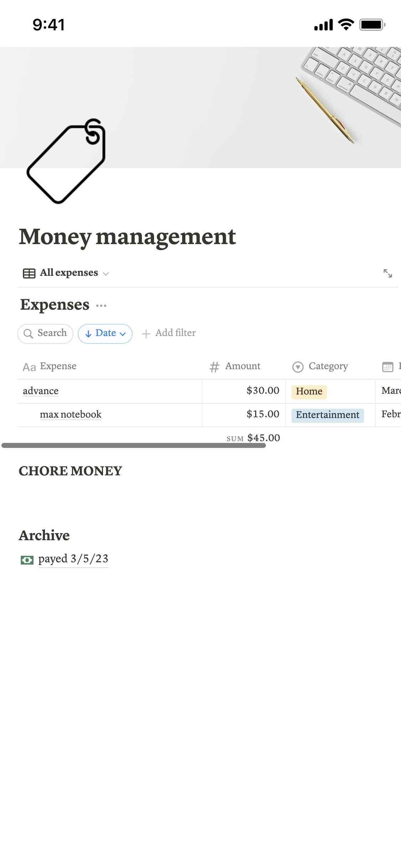Click the green money icon in Archive
401x868 pixels.
27,560
